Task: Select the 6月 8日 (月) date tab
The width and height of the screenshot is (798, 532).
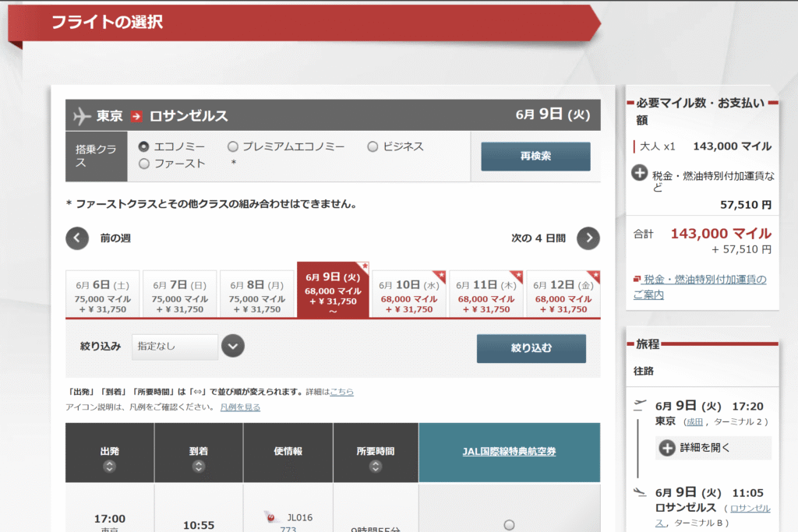Action: (x=256, y=294)
